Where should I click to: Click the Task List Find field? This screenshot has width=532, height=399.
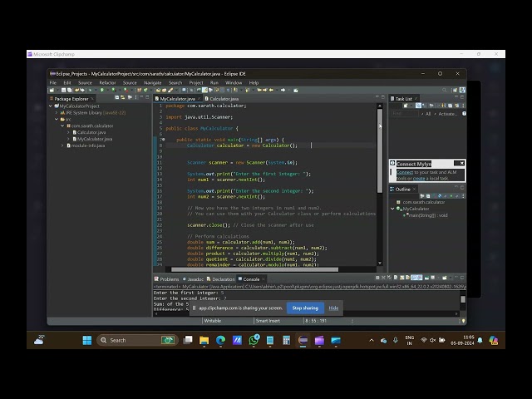click(x=405, y=114)
